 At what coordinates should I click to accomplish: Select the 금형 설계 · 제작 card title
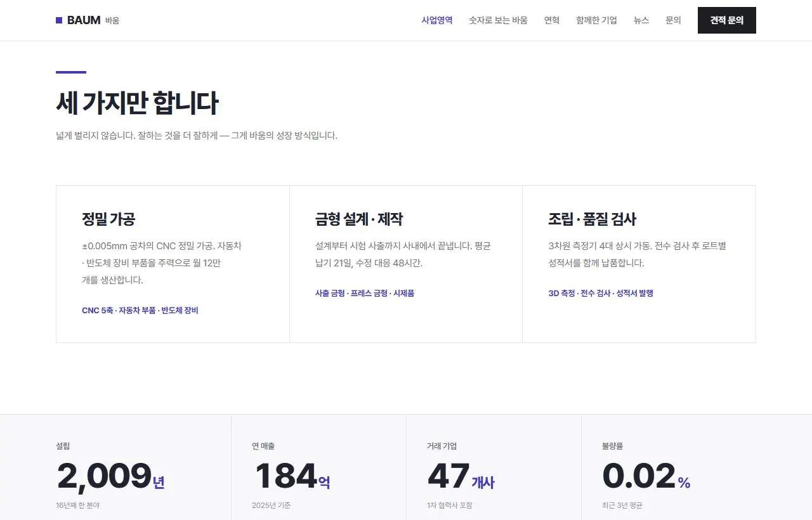[x=359, y=219]
